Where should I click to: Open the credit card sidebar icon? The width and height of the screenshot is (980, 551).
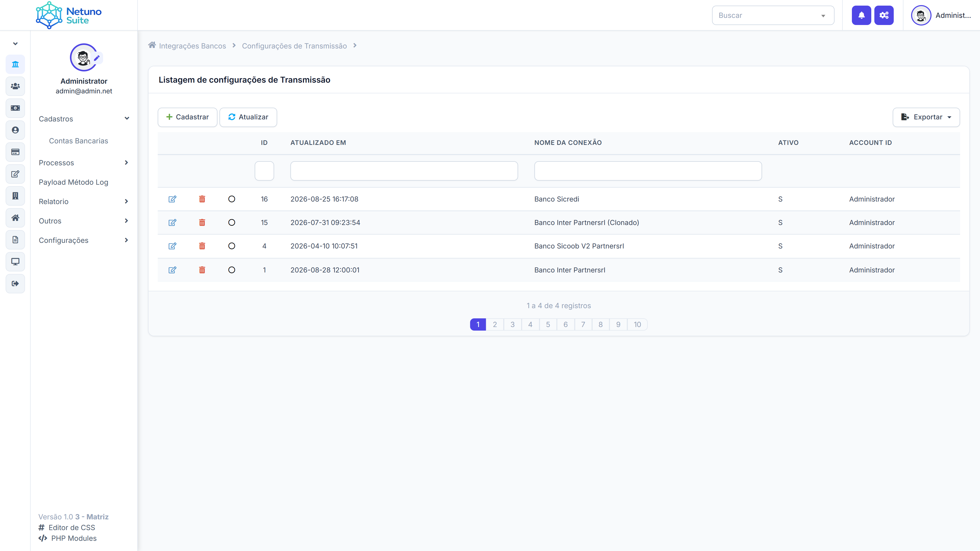[15, 152]
